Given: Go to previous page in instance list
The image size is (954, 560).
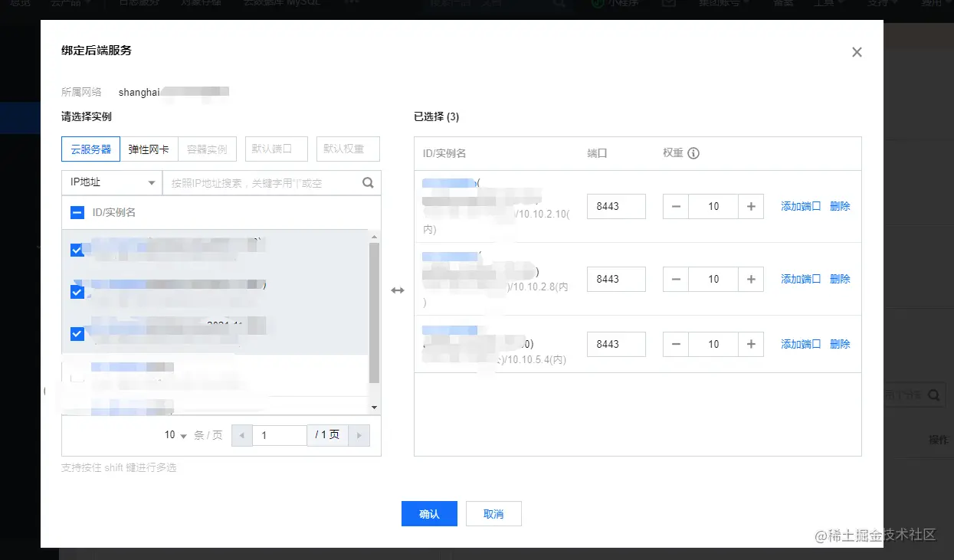Looking at the screenshot, I should click(242, 435).
